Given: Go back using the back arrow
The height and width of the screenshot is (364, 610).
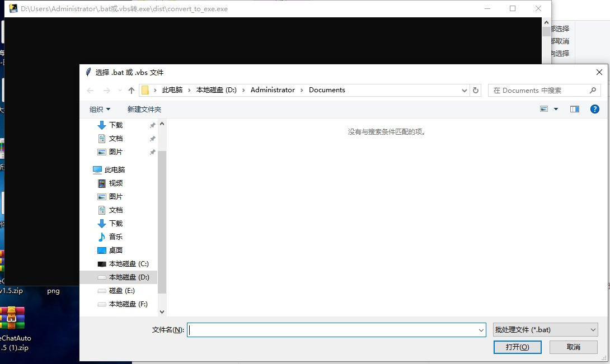Looking at the screenshot, I should (x=90, y=90).
